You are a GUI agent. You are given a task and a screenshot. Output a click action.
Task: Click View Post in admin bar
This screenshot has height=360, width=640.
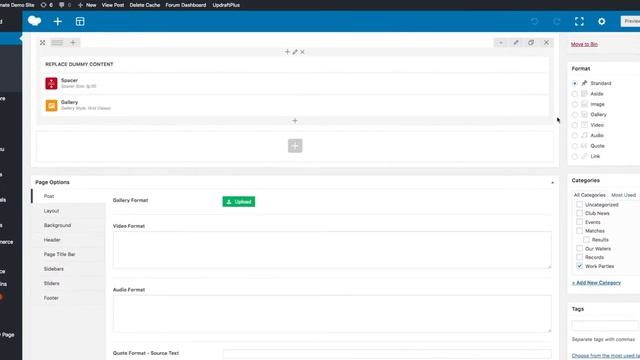[113, 5]
